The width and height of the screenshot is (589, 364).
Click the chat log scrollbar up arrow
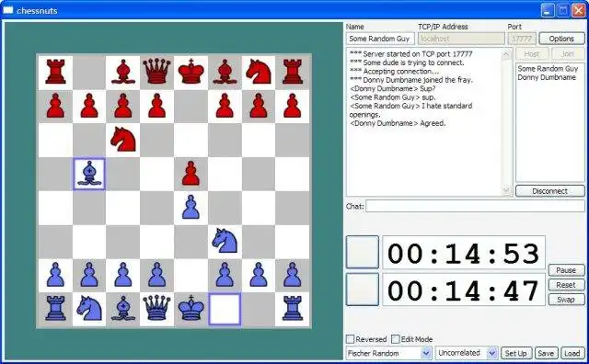(x=507, y=54)
